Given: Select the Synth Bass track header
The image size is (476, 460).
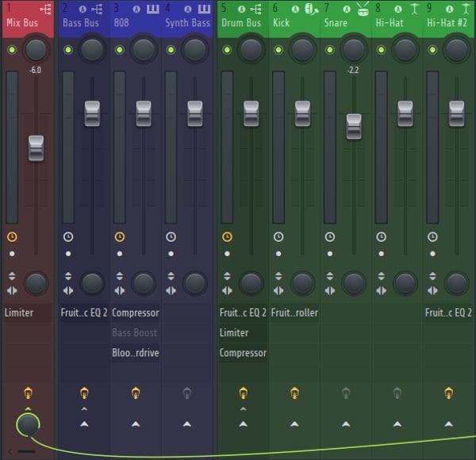Looking at the screenshot, I should coord(187,19).
